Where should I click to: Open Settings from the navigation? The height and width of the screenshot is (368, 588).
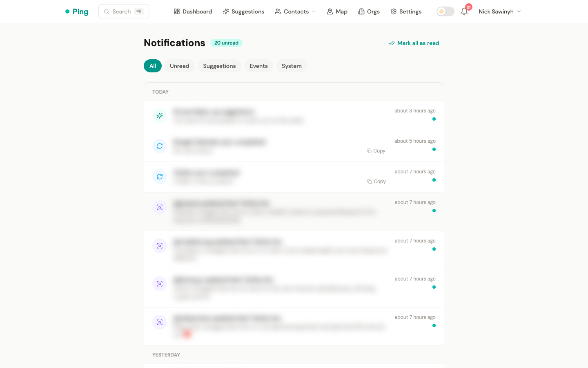coord(406,11)
